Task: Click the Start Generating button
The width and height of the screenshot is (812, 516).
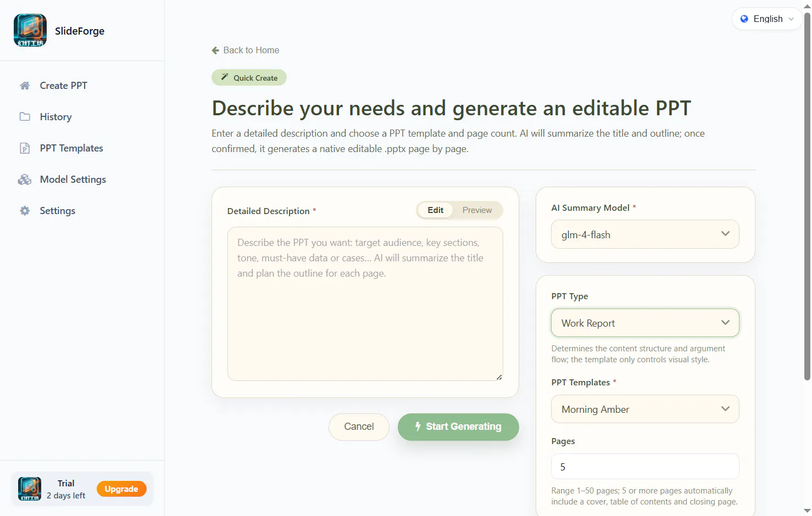Action: pyautogui.click(x=458, y=427)
